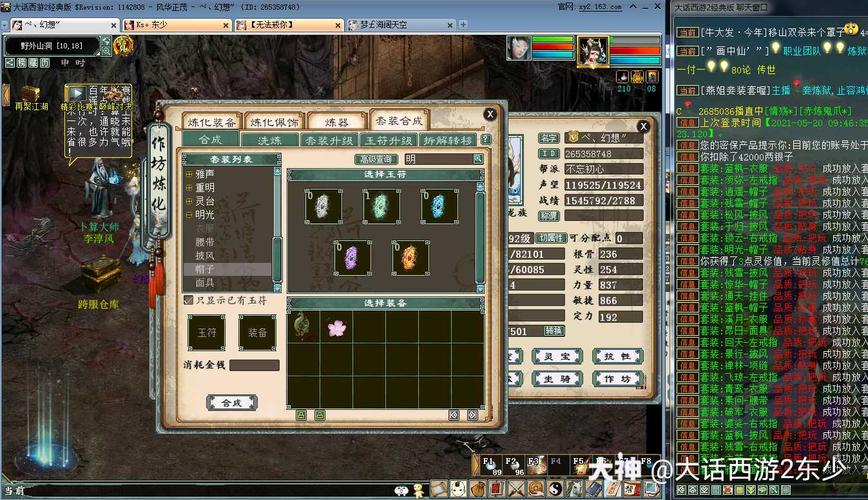Collapse the 明光 set list node
Viewport: 868px width, 500px height.
tap(189, 215)
